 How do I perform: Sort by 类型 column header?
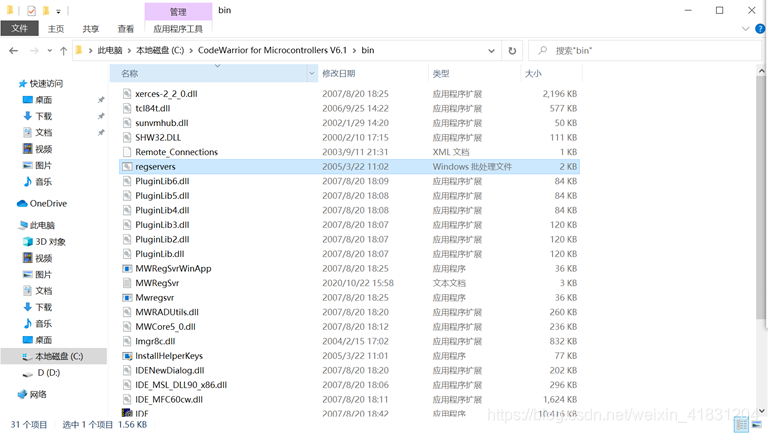pos(474,73)
